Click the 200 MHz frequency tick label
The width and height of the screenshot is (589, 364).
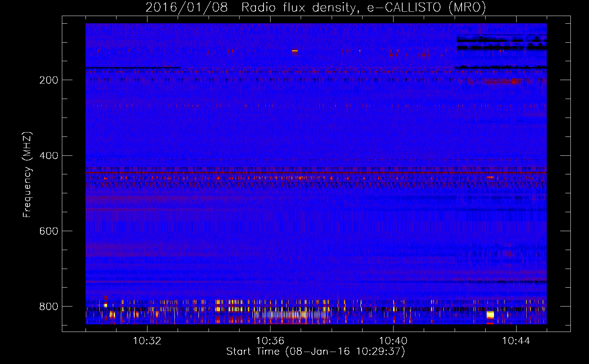coord(49,80)
